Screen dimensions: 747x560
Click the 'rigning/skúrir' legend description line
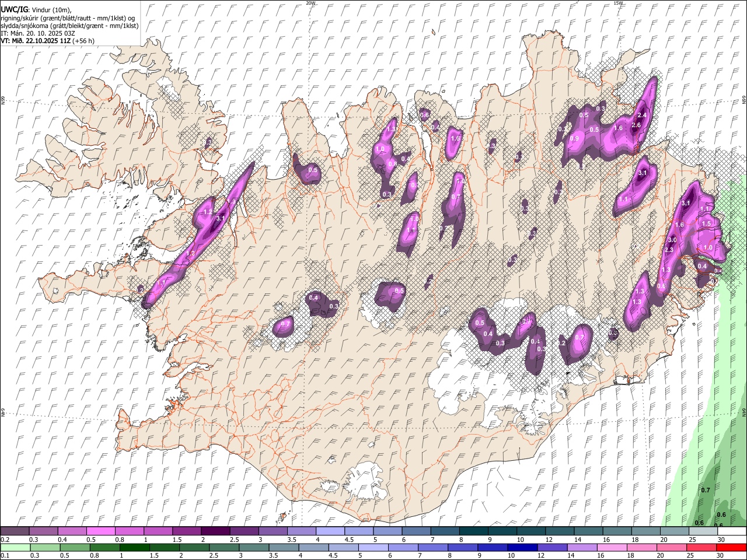68,18
